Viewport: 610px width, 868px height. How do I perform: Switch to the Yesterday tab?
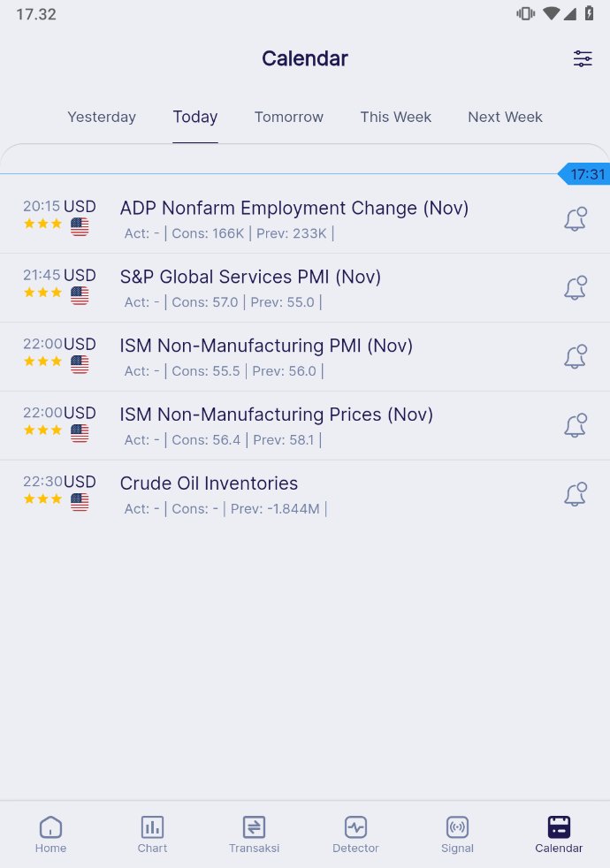(102, 117)
